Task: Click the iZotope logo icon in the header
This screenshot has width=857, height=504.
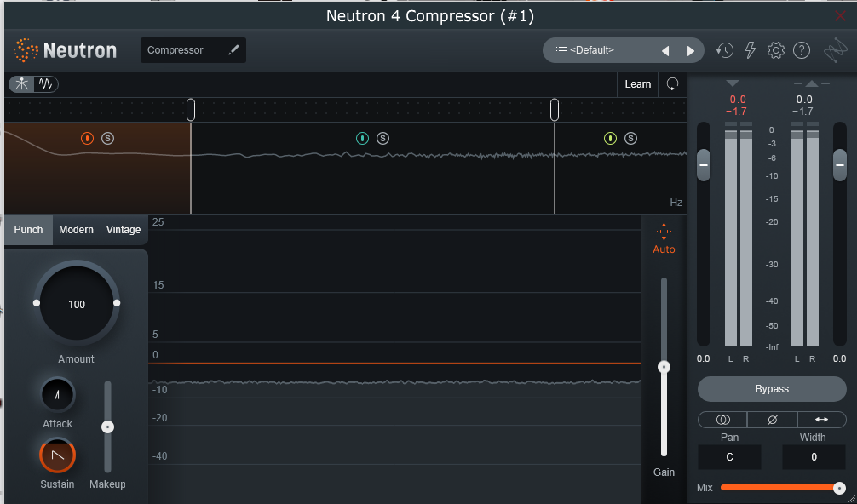Action: 836,51
